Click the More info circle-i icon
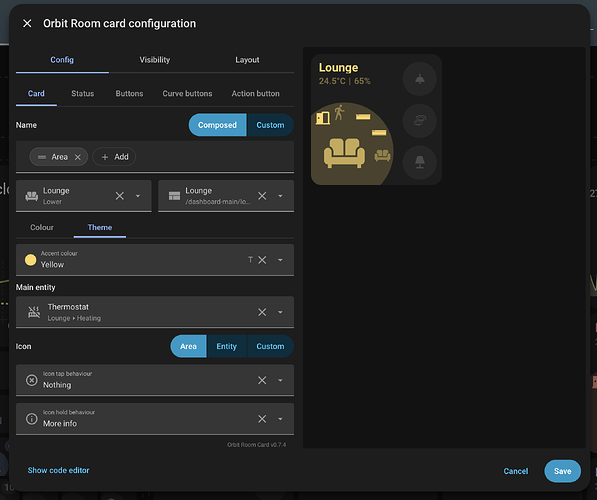 tap(32, 419)
